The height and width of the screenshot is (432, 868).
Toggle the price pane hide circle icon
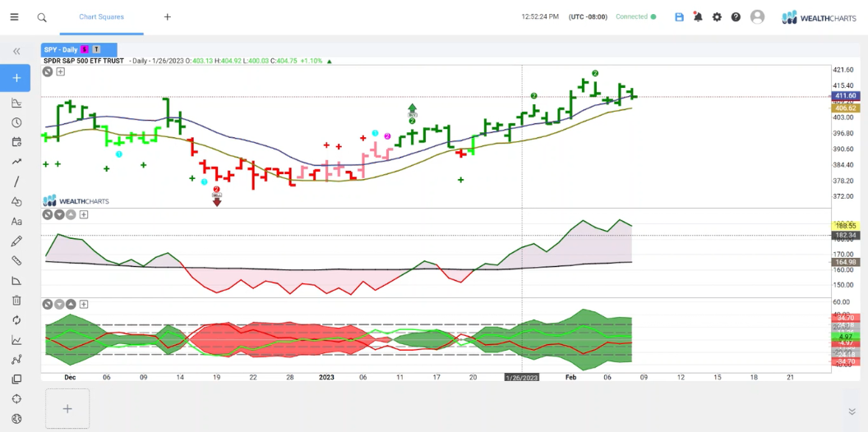tap(48, 71)
